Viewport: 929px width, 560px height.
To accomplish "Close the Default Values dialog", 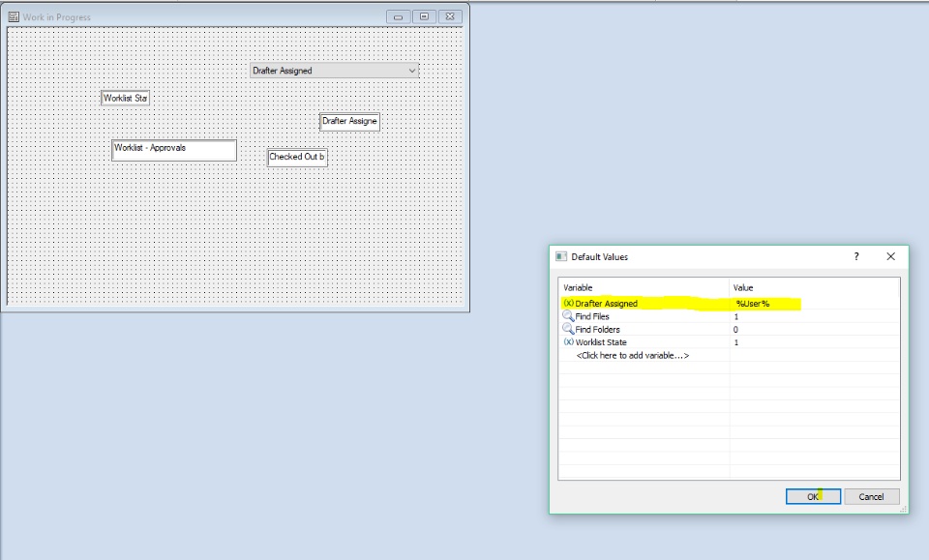I will [890, 256].
